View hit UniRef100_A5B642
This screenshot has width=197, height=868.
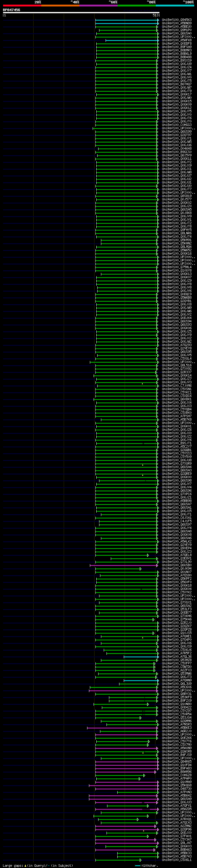click(x=177, y=795)
